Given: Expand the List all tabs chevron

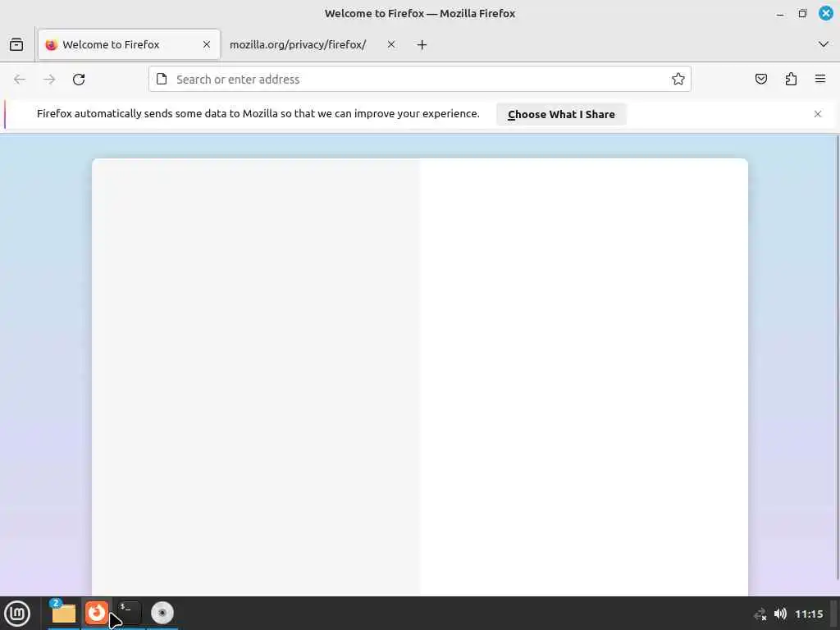Looking at the screenshot, I should [824, 44].
